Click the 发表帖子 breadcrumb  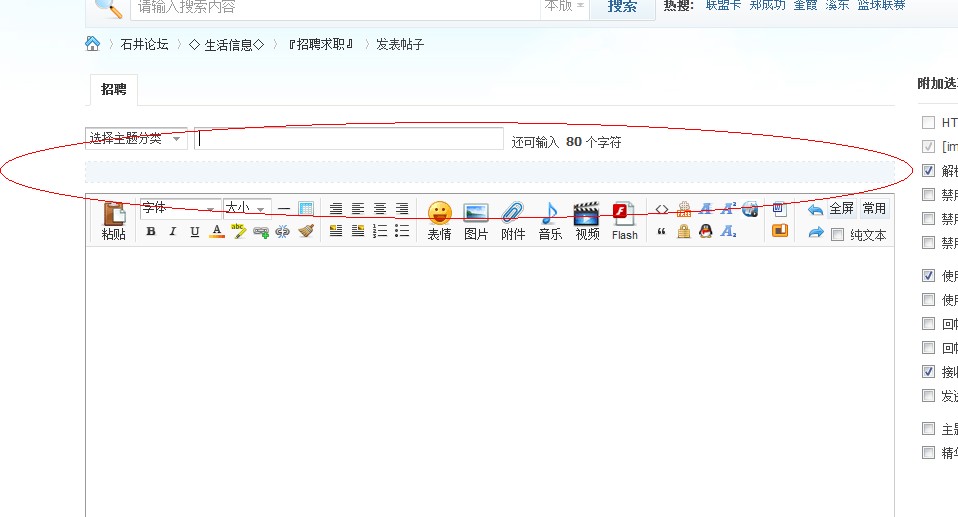(x=400, y=44)
